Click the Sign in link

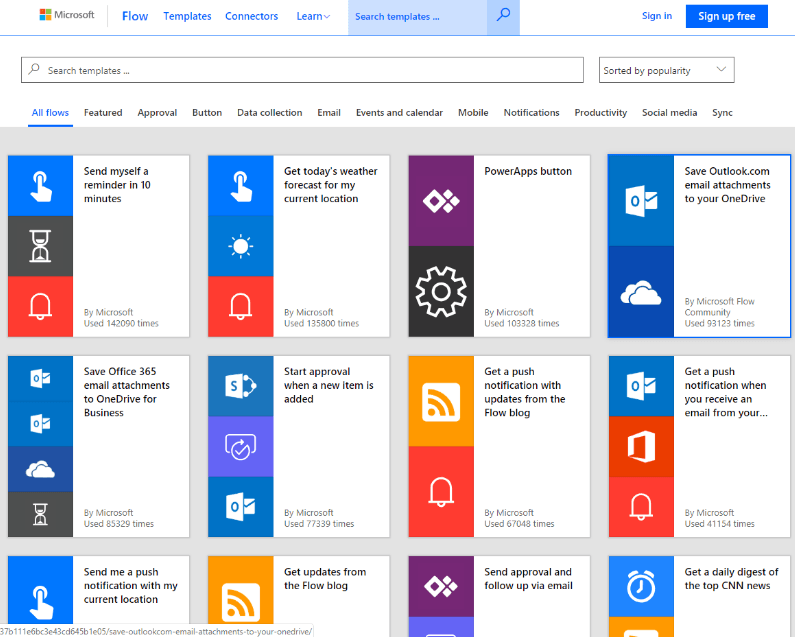[x=657, y=16]
